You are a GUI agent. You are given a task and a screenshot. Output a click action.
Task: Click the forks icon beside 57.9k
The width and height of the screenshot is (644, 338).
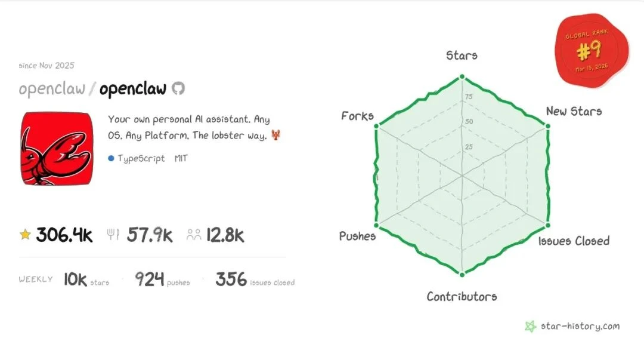[113, 235]
